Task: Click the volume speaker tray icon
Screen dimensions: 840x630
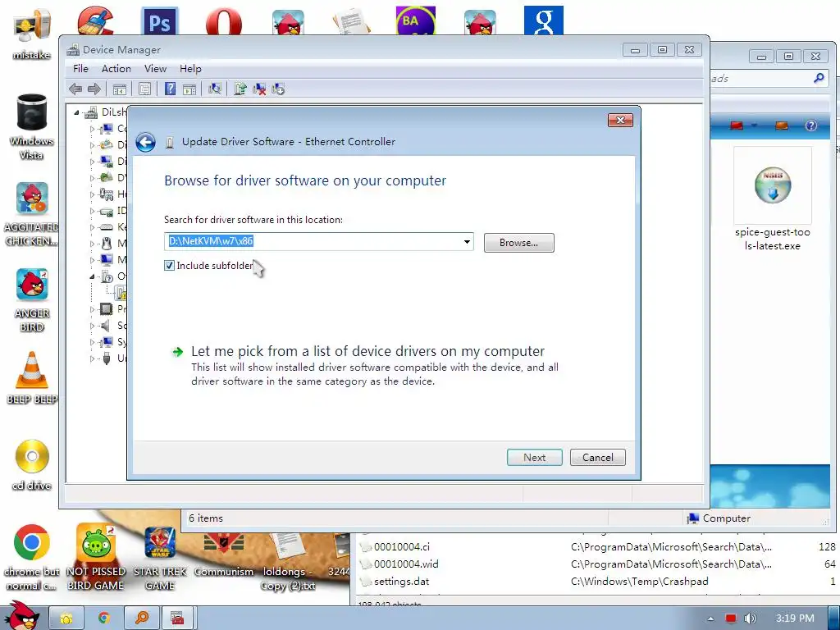Action: click(x=750, y=619)
